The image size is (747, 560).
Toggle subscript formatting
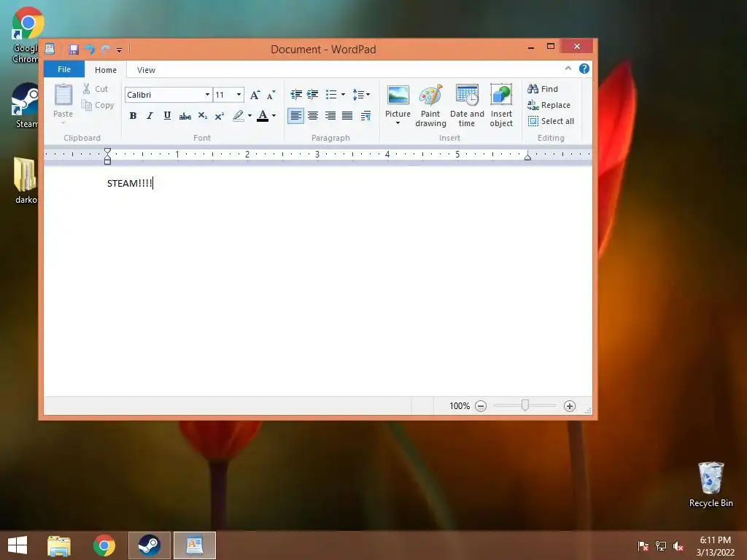(x=203, y=116)
